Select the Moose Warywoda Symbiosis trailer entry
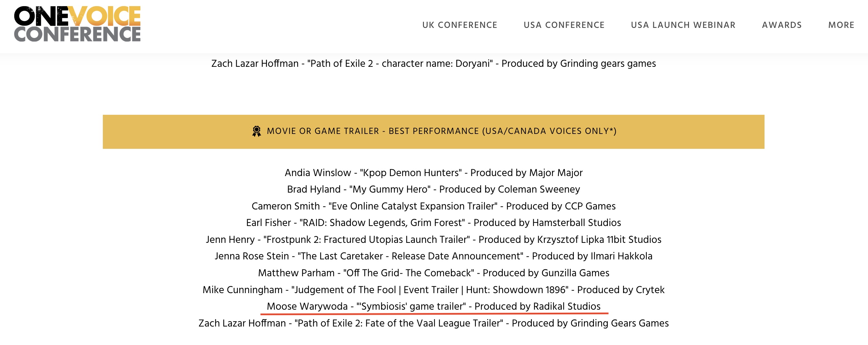868x345 pixels. click(434, 306)
